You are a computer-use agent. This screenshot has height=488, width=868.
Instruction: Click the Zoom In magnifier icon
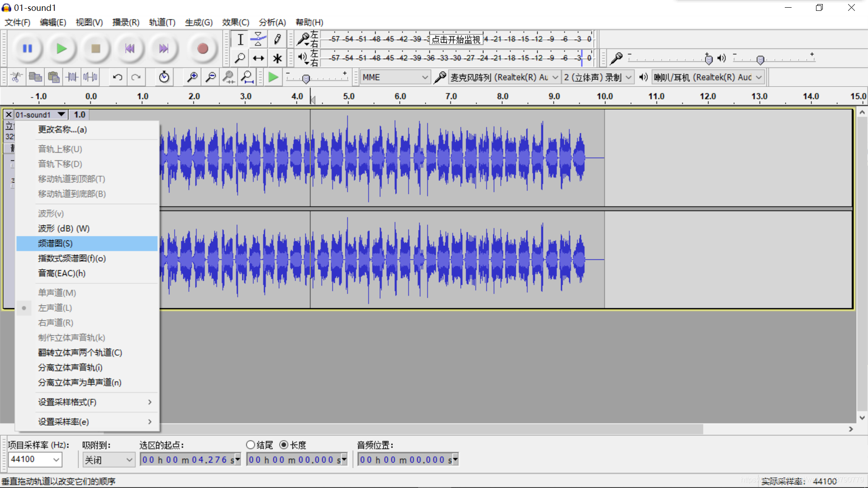(192, 77)
